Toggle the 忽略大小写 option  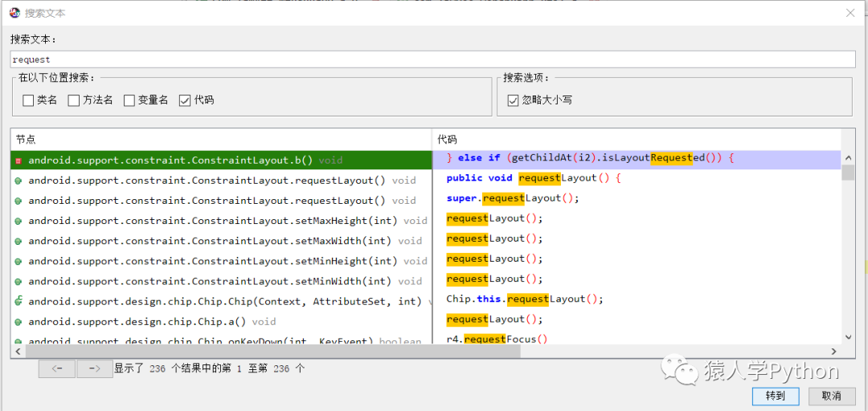513,100
